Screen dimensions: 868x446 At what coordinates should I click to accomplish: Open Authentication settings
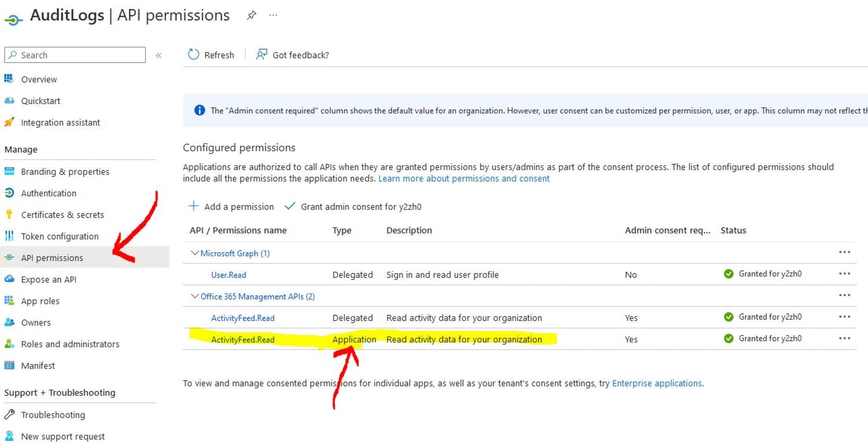[48, 193]
